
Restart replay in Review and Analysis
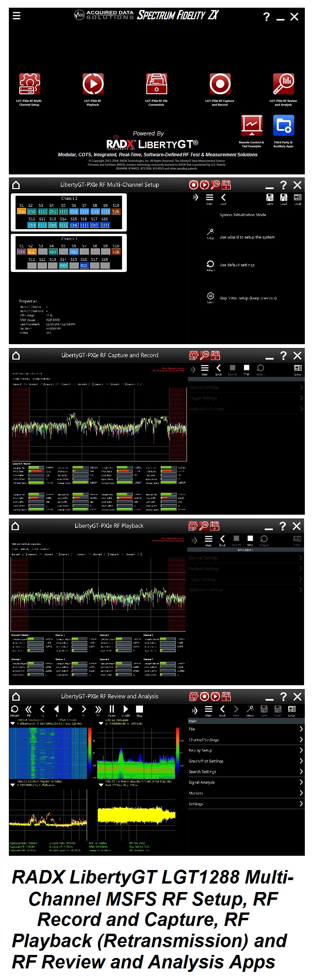point(15,711)
